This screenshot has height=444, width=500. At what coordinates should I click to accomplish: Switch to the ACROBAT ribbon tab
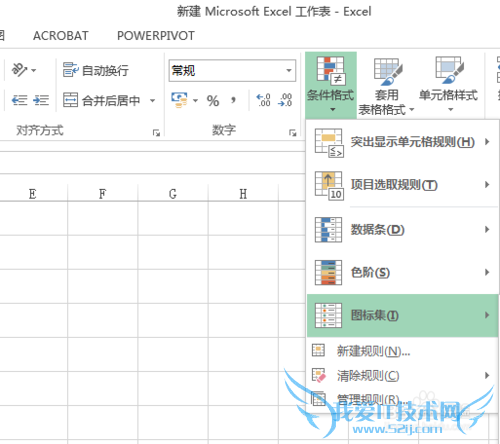point(61,36)
